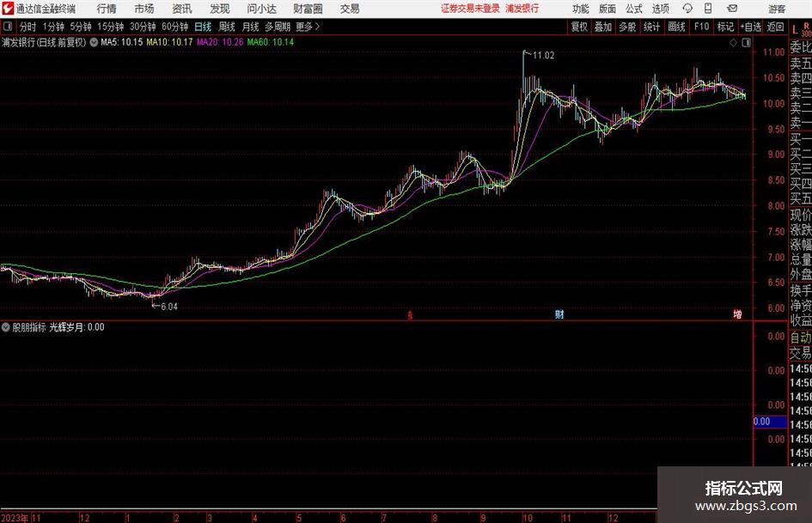Click the 自动 button in the right panel
This screenshot has height=523, width=812.
click(x=801, y=338)
